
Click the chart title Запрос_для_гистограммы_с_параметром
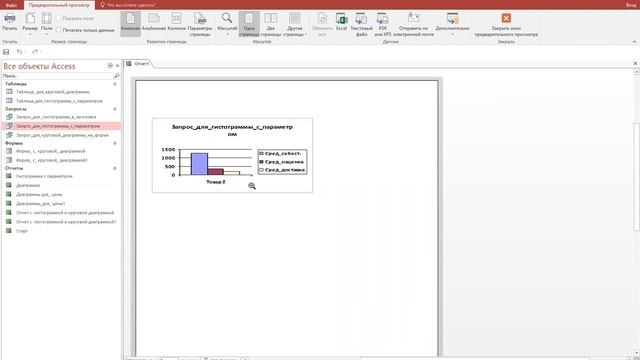[232, 130]
